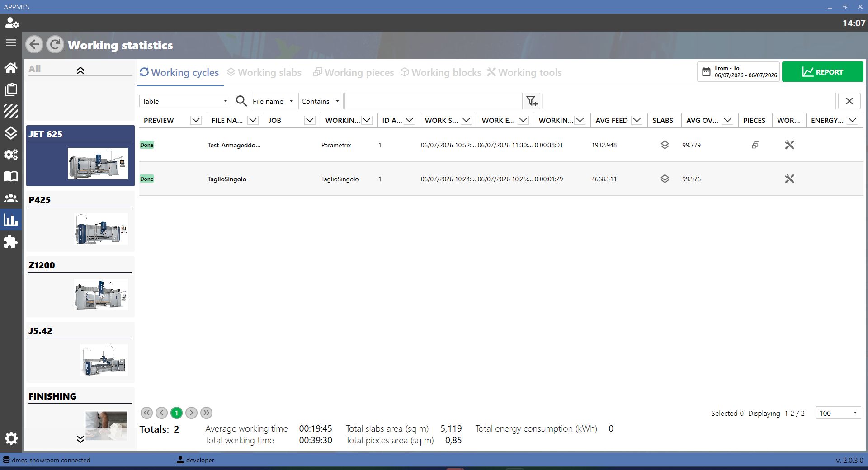
Task: Open ID A... column filter dropdown
Action: [x=410, y=120]
